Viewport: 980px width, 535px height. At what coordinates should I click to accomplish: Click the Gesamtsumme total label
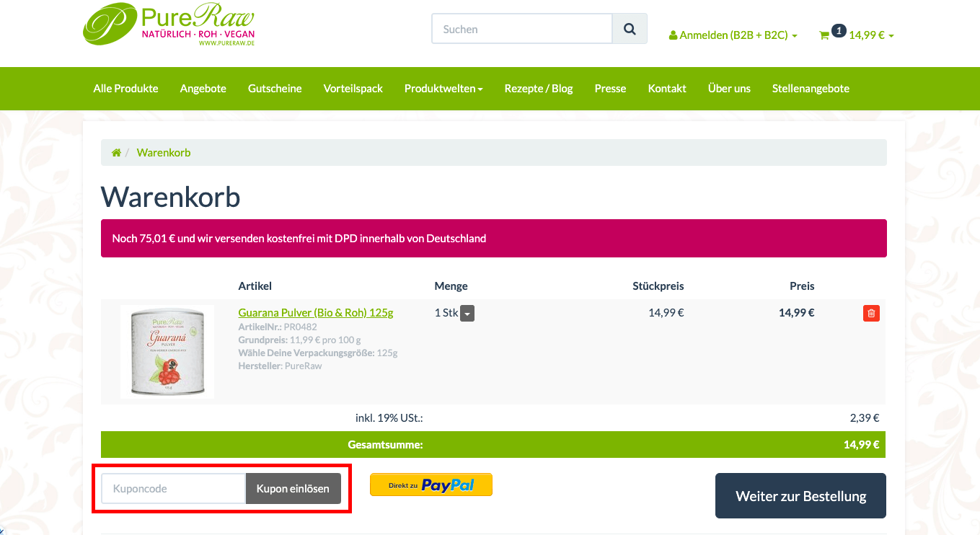385,445
